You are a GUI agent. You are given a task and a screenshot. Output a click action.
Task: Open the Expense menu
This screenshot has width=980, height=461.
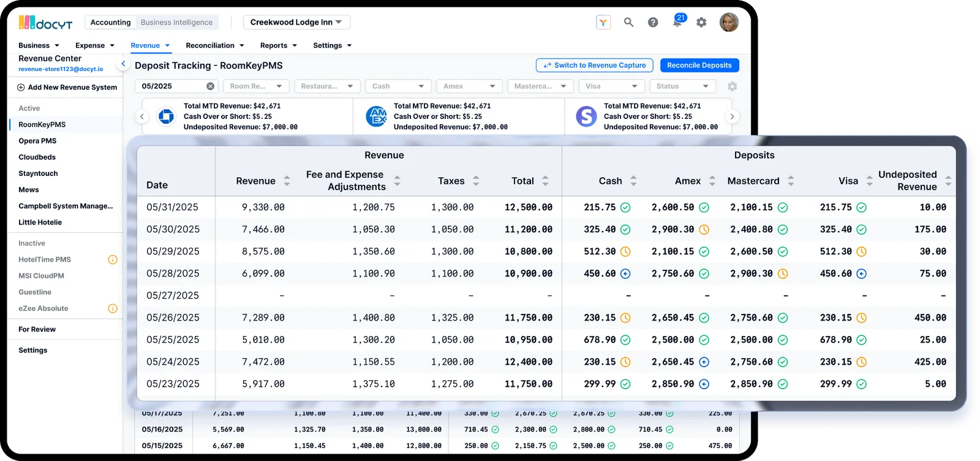click(95, 45)
